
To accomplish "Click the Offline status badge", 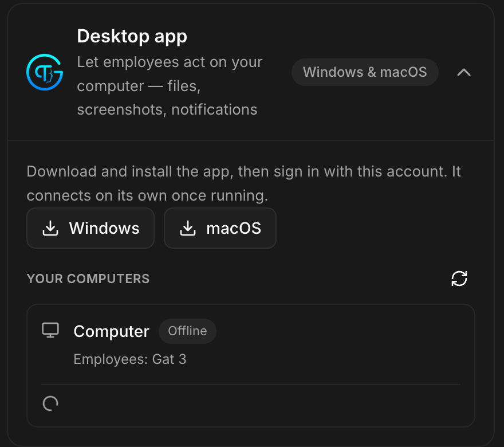I will [x=187, y=331].
